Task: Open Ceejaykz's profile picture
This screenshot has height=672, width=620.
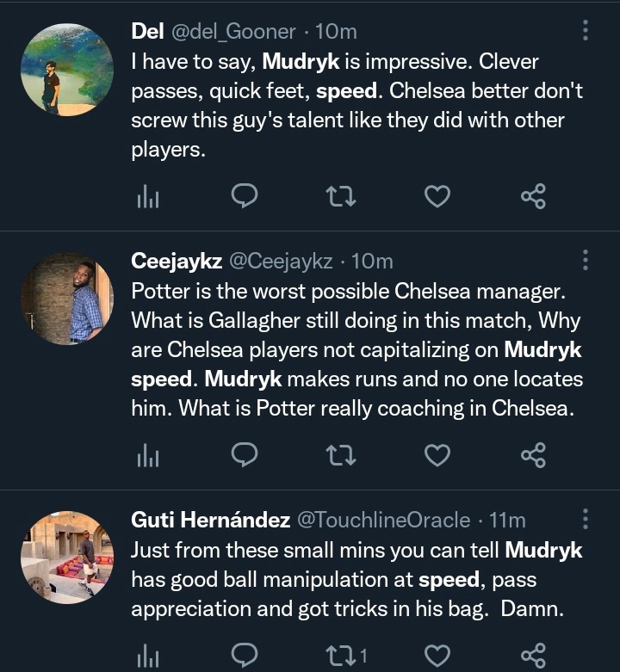Action: point(67,299)
